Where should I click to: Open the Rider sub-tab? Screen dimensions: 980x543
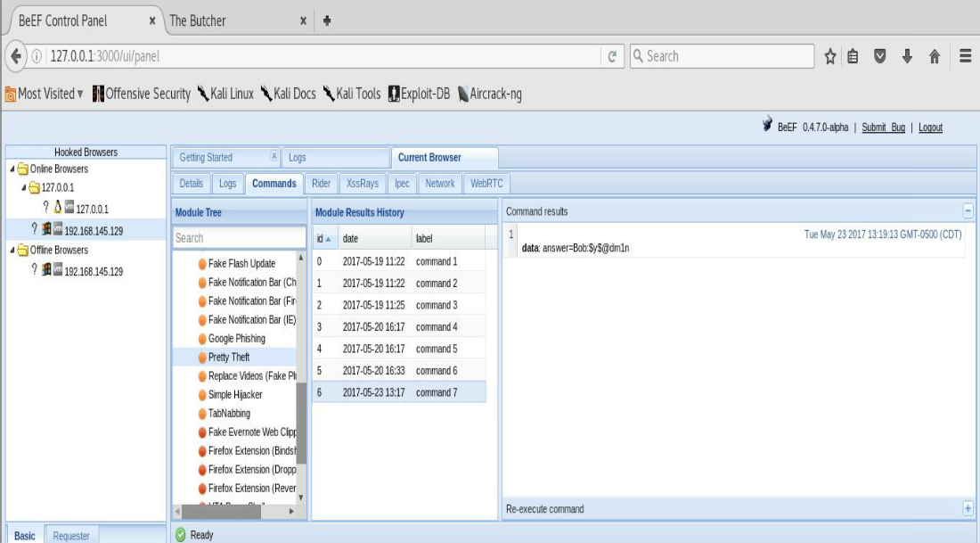(x=322, y=184)
